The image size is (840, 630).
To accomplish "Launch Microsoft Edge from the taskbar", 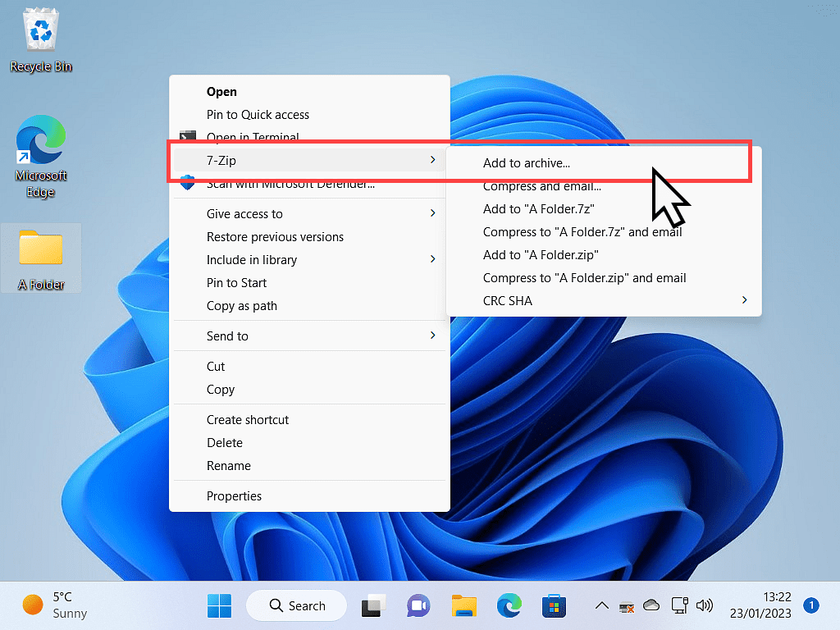I will pos(509,606).
